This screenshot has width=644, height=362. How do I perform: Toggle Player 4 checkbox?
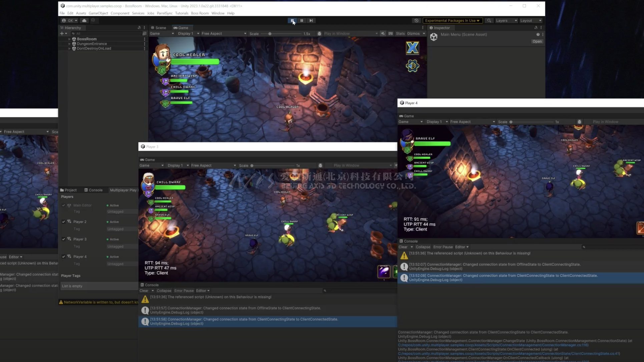[x=64, y=256]
